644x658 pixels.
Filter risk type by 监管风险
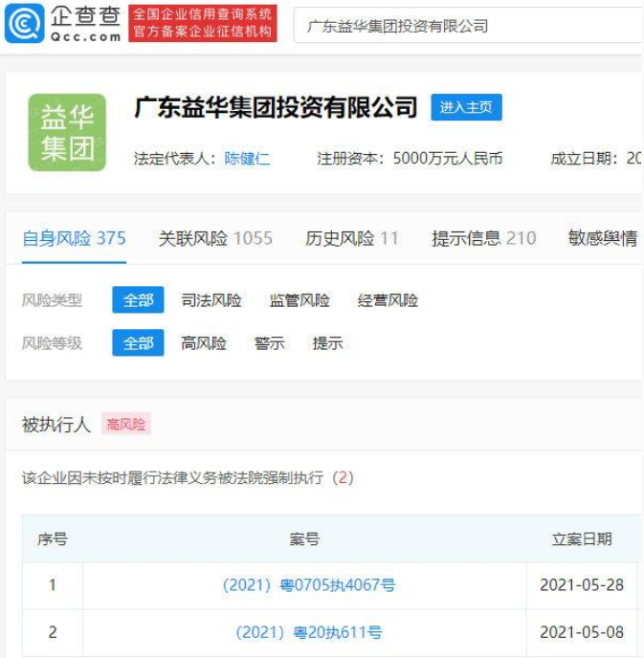click(x=300, y=300)
